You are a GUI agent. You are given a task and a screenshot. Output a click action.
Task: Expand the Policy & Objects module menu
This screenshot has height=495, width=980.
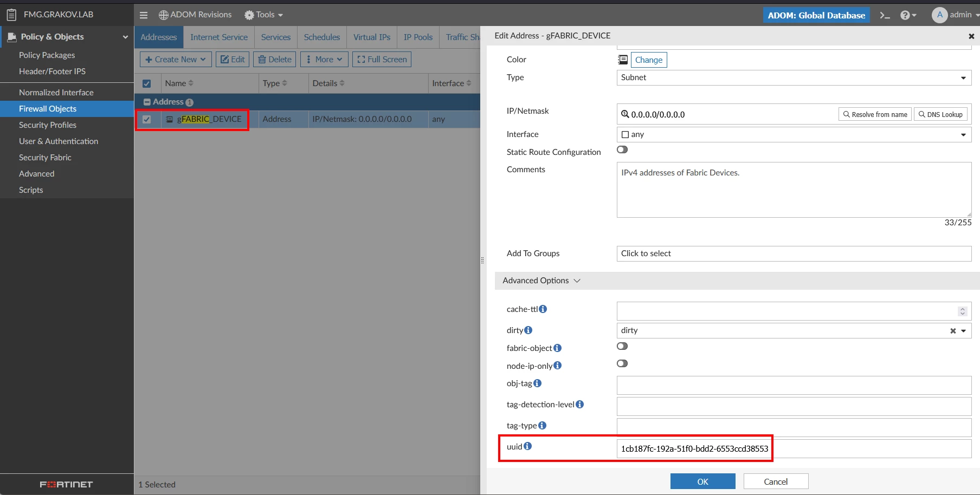coord(67,37)
